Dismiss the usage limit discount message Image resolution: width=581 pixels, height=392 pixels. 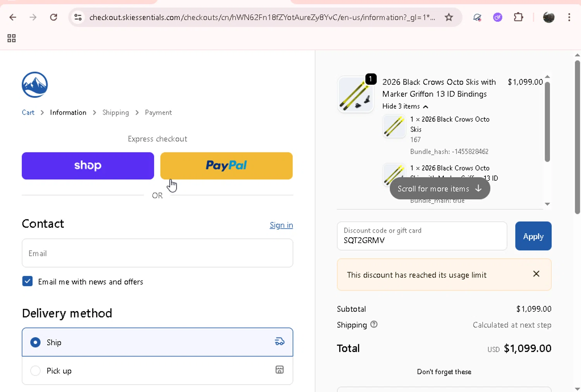click(536, 274)
